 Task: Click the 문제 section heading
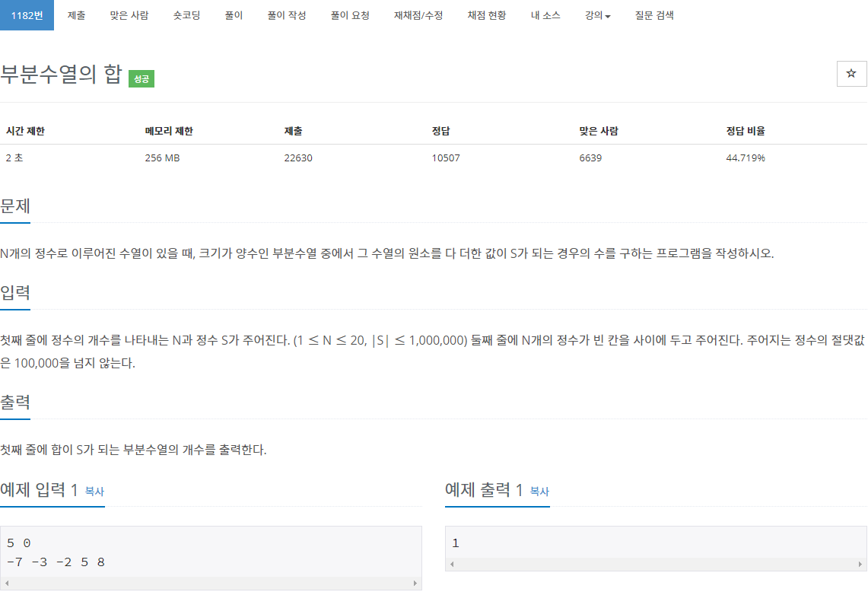pyautogui.click(x=15, y=206)
